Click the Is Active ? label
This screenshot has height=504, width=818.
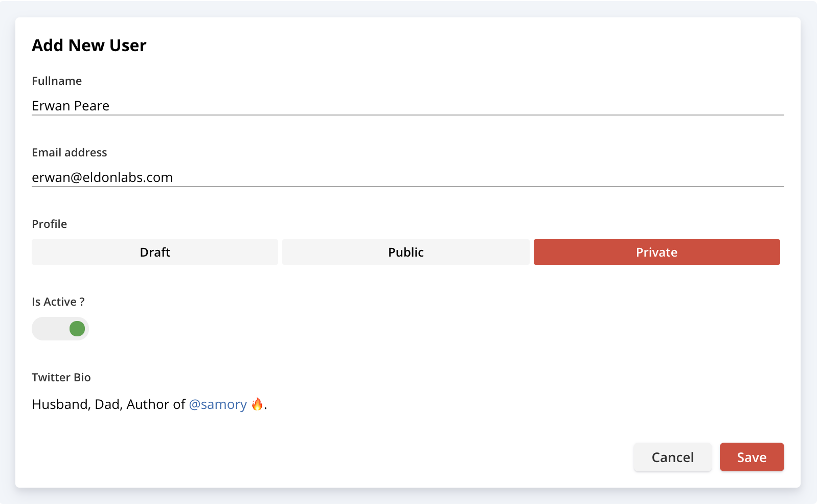click(x=58, y=302)
